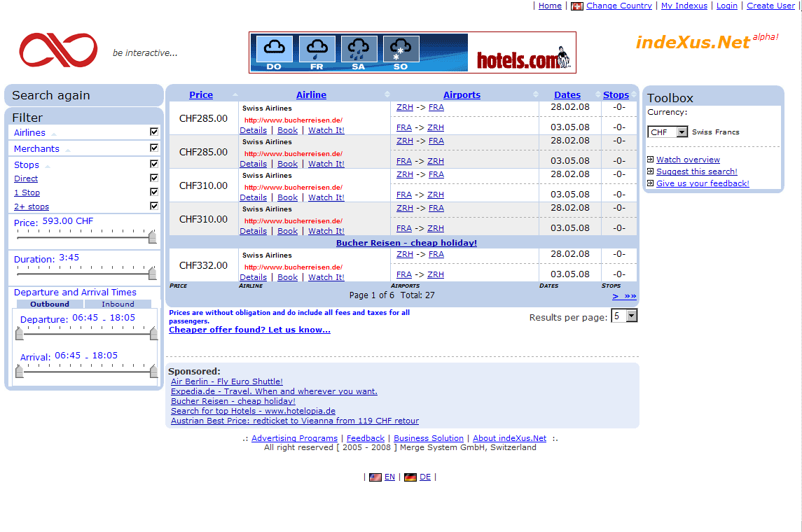802x532 pixels.
Task: Click the hotels.com banner logo
Action: point(523,58)
